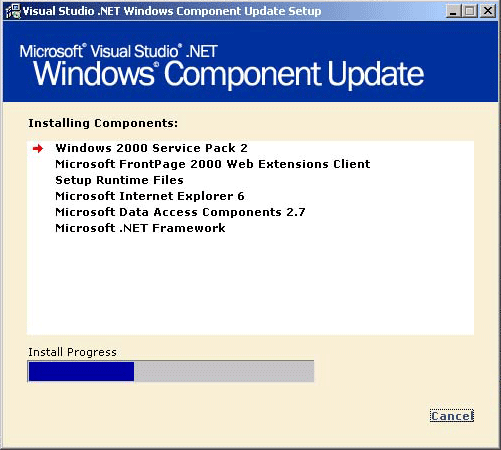This screenshot has height=450, width=501.
Task: Select Microsoft Data Access Components 2.7 entry
Action: [180, 212]
